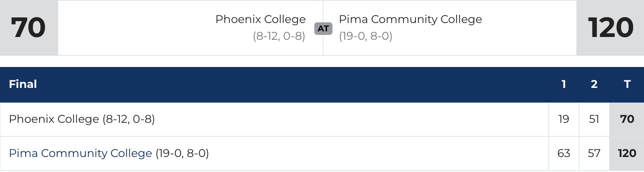This screenshot has height=172, width=644.
Task: Click Phoenix College's bold table total 70
Action: 627,119
